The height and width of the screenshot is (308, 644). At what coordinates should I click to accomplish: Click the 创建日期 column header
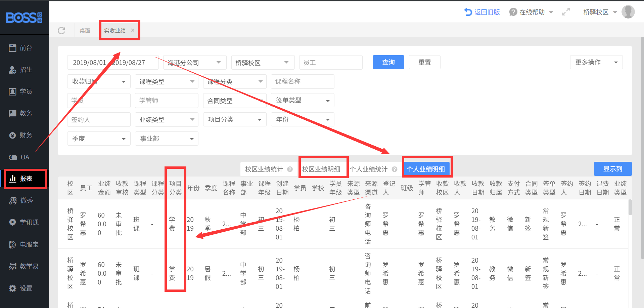pos(282,188)
